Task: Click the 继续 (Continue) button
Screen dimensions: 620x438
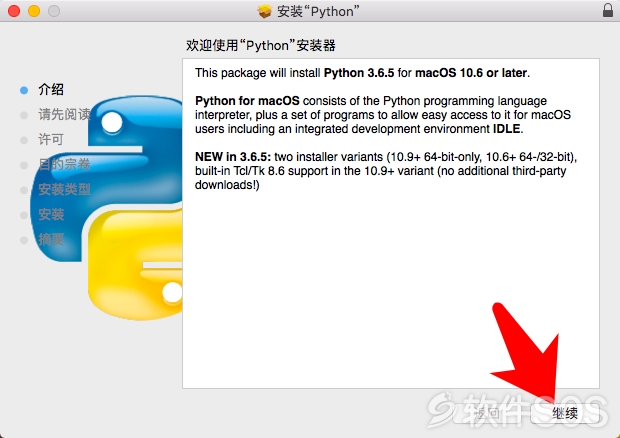Action: click(x=565, y=413)
